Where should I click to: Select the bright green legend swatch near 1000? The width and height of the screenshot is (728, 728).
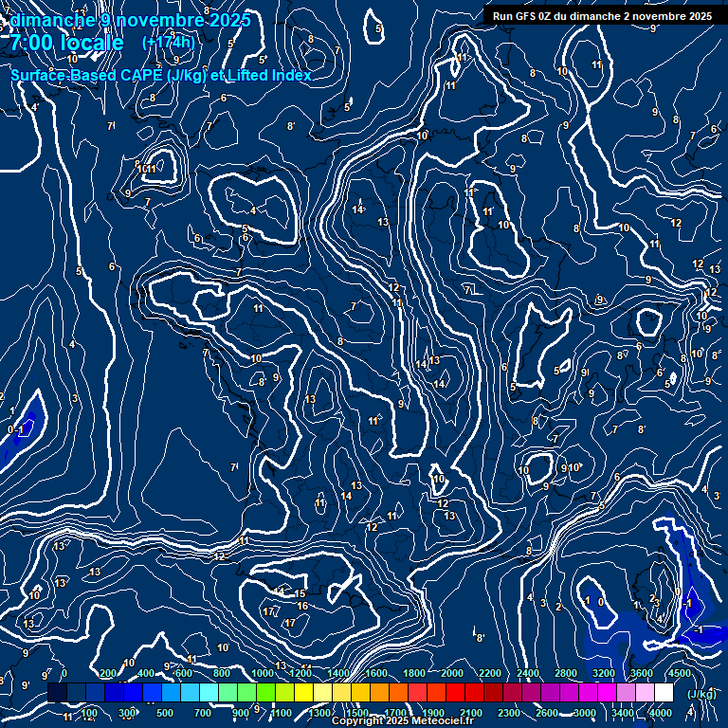[265, 693]
